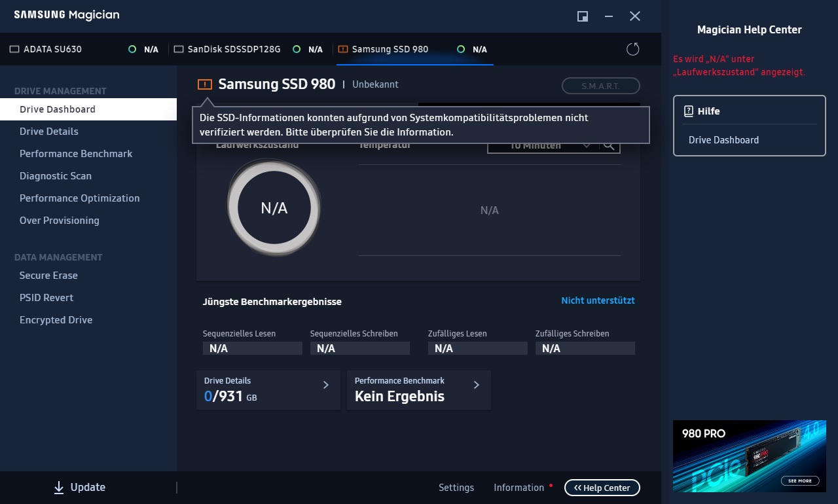The height and width of the screenshot is (504, 838).
Task: Click the green status circle on the Samsung SSD 980 tab
Action: [x=461, y=49]
